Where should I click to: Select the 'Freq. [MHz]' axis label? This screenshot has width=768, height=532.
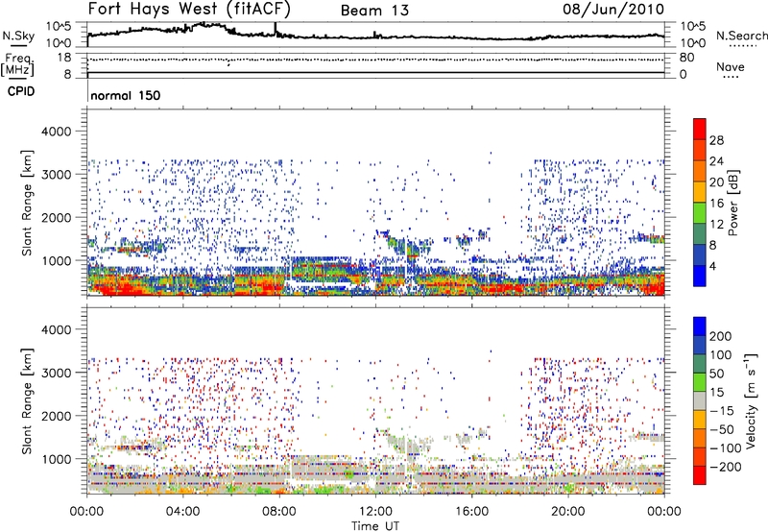coord(18,64)
